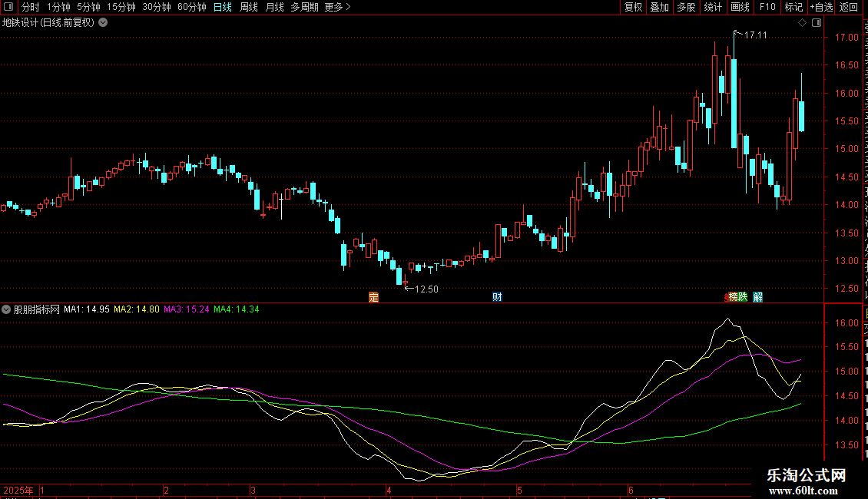
Task: Open dropdown beside 股朋指标网 indicator name
Action: click(6, 310)
